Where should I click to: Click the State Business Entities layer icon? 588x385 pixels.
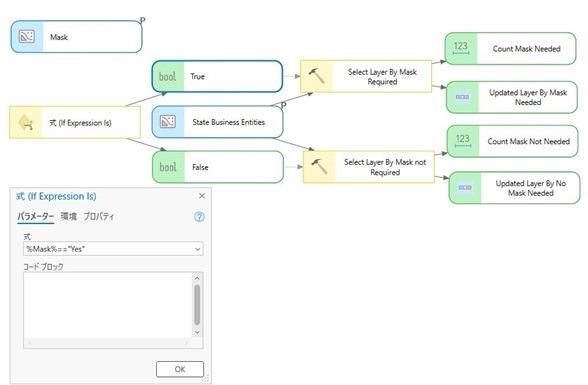[168, 121]
